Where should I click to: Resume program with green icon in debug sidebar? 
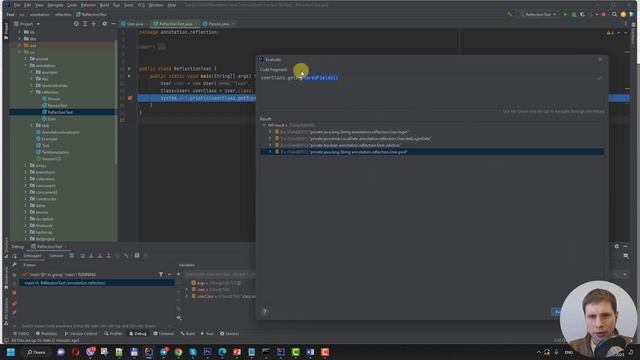click(14, 275)
